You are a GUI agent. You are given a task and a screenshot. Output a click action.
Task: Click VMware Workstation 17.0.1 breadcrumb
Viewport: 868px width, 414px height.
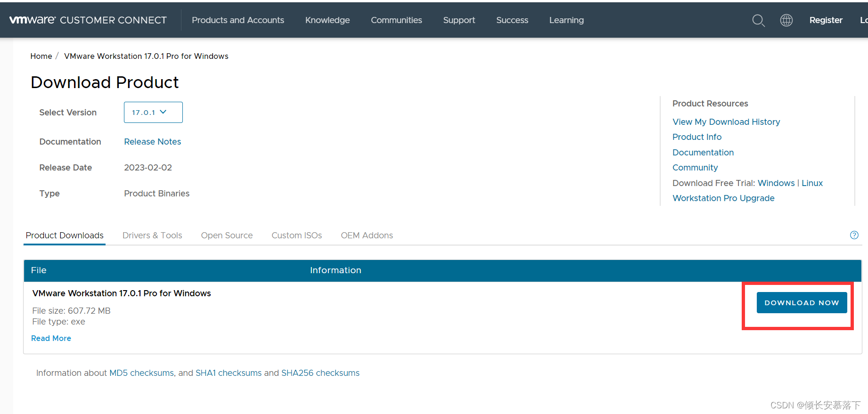pyautogui.click(x=146, y=56)
